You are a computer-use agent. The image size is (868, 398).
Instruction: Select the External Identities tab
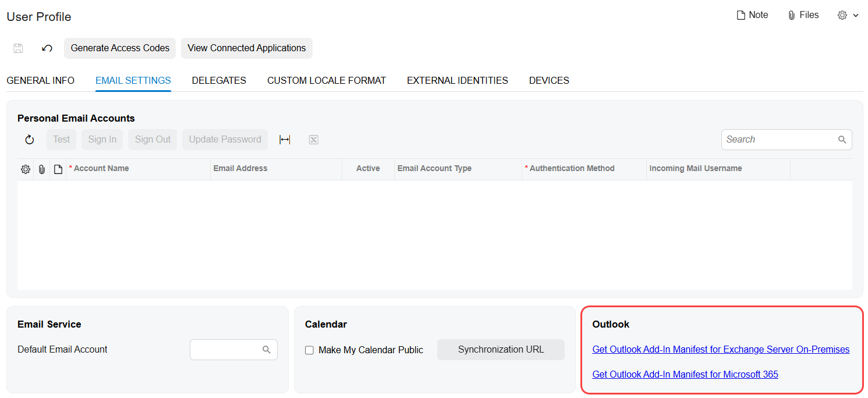point(457,80)
